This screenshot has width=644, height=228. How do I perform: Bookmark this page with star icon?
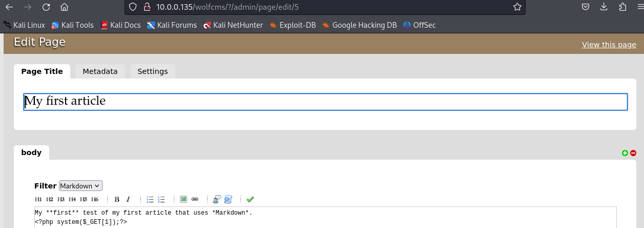click(x=517, y=7)
